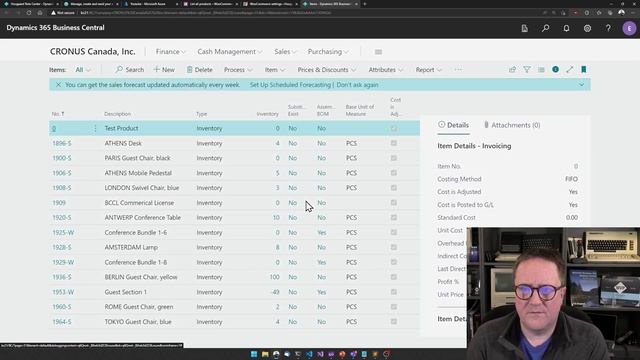Open item 1896-S link
This screenshot has width=640, height=360.
(62, 143)
